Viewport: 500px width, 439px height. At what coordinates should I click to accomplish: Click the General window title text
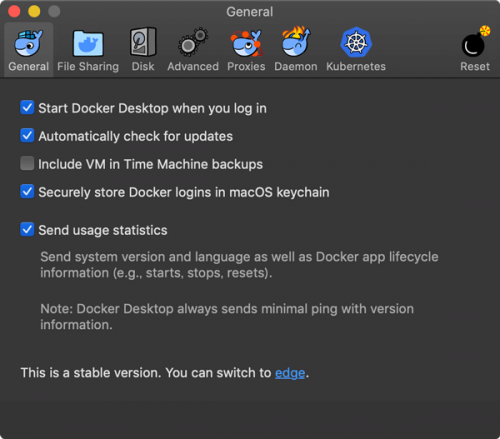click(250, 12)
